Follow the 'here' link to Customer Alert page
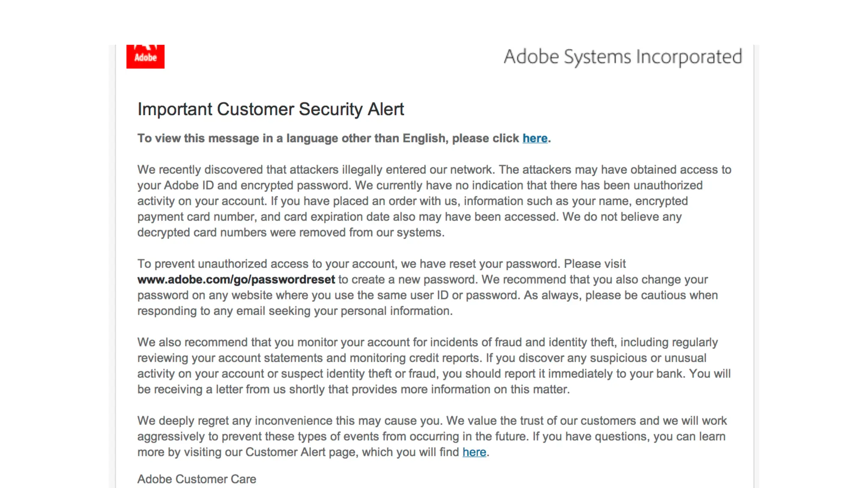Image resolution: width=868 pixels, height=488 pixels. 474,452
